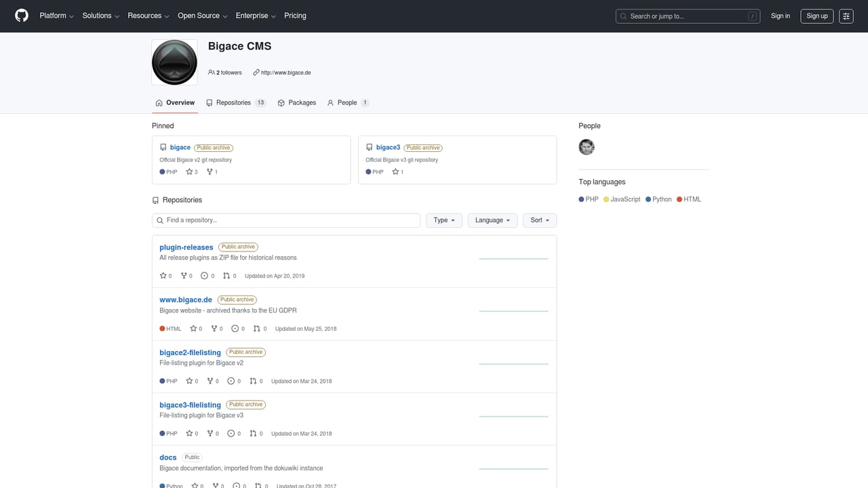Click the repository book icon beside bigace3
This screenshot has height=488, width=868.
pos(369,147)
